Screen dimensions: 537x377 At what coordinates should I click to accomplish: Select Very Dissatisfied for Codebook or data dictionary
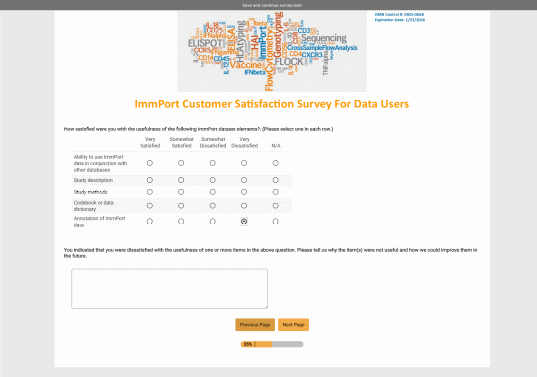[244, 206]
